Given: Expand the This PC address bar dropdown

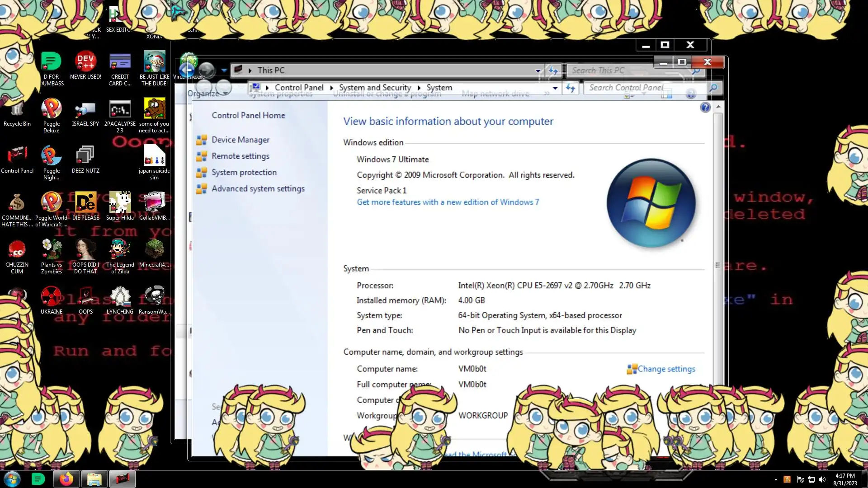Looking at the screenshot, I should tap(538, 71).
